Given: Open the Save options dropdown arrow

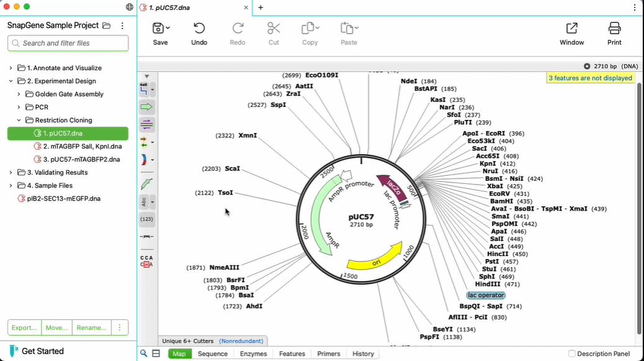Looking at the screenshot, I should point(168,28).
